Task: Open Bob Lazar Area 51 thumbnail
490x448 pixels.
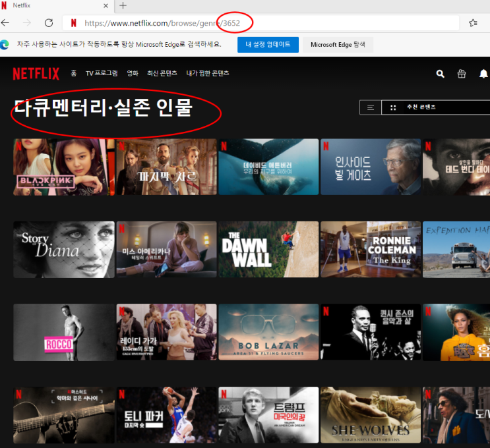Action: tap(268, 332)
